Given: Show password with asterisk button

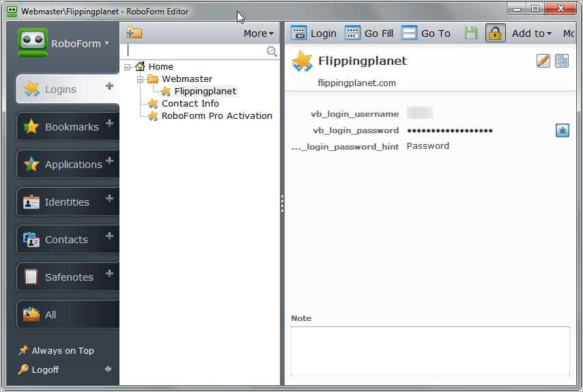Looking at the screenshot, I should [x=563, y=130].
